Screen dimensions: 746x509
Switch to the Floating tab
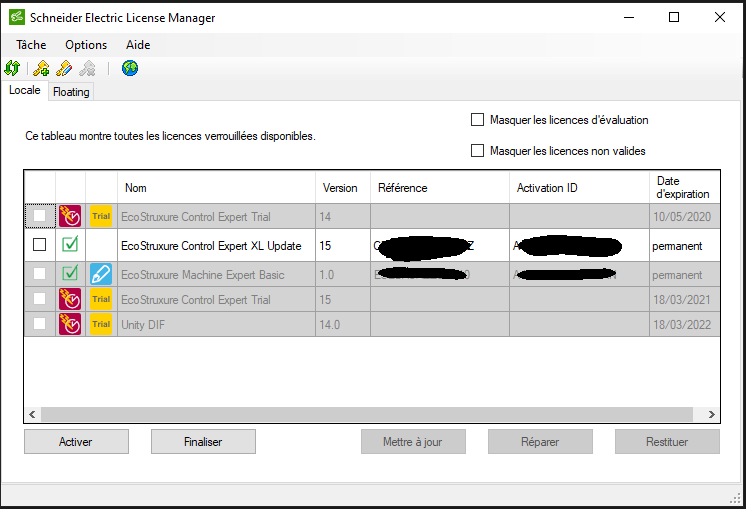[x=71, y=92]
